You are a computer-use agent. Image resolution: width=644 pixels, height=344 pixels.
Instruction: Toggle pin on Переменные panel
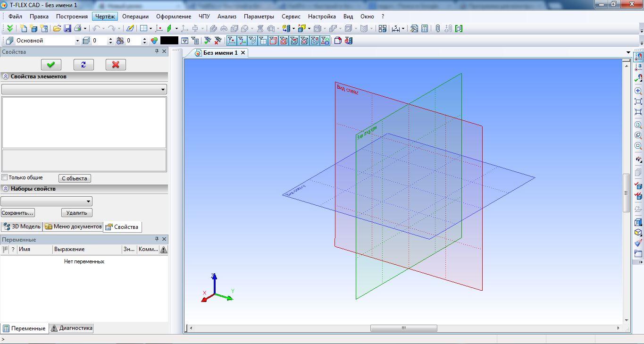[157, 239]
